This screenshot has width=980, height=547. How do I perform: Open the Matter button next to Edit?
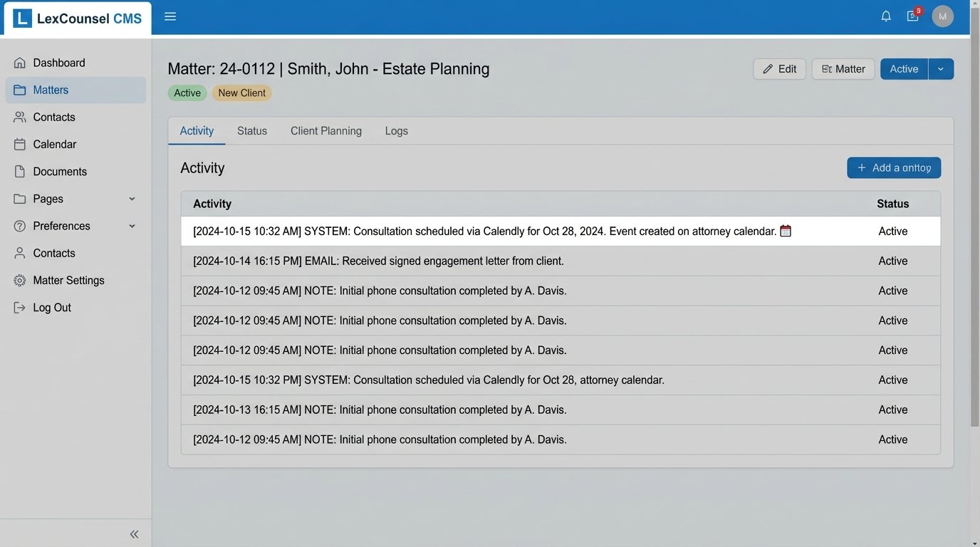point(843,68)
